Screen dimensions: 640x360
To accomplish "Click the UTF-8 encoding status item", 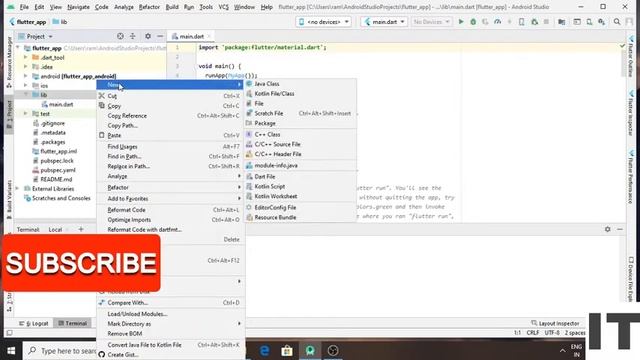I will click(552, 333).
